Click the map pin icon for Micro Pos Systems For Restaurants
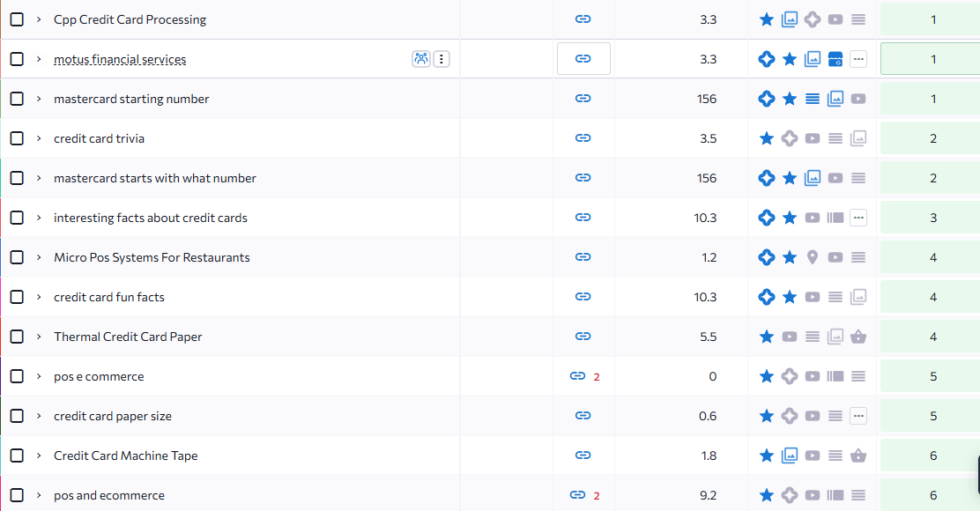This screenshot has width=980, height=511. [812, 257]
